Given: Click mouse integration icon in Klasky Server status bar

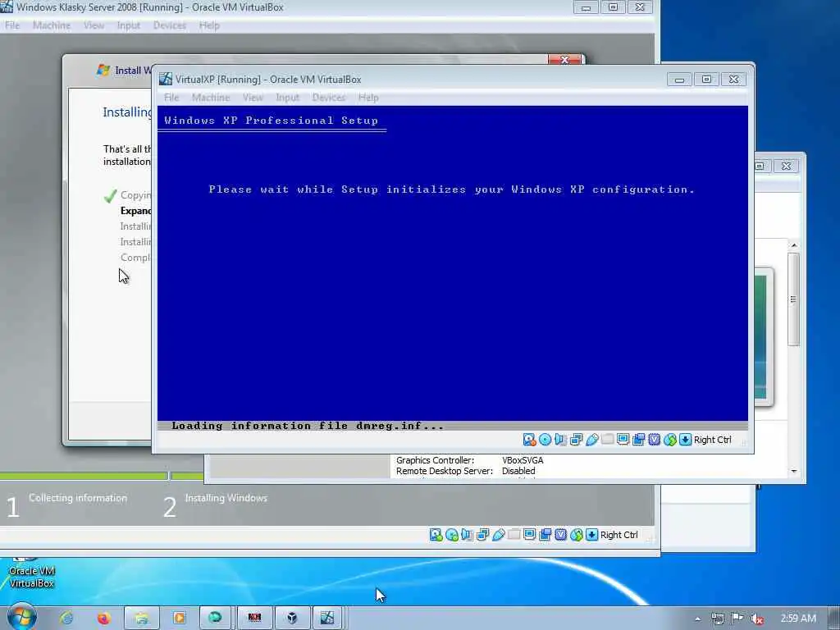Looking at the screenshot, I should (577, 535).
